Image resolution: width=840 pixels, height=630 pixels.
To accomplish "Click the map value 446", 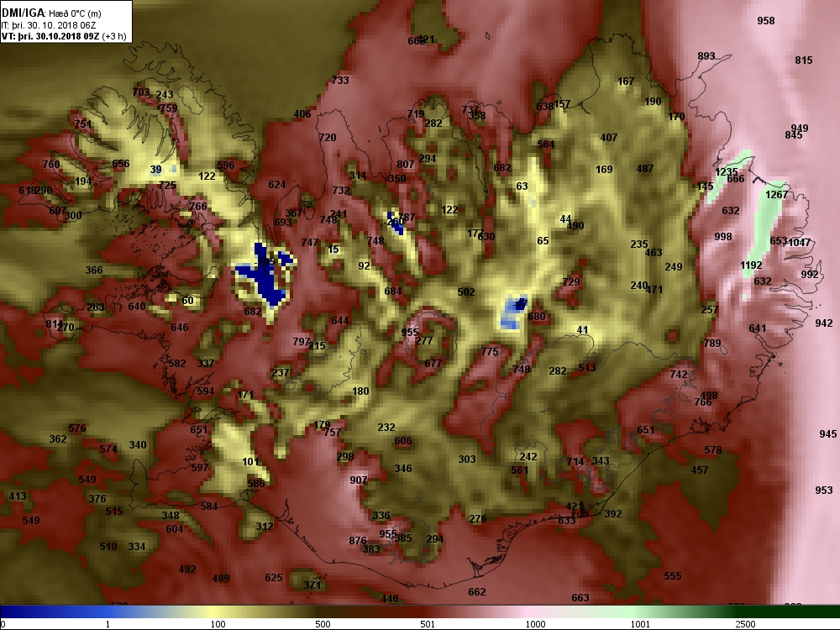I will click(390, 598).
